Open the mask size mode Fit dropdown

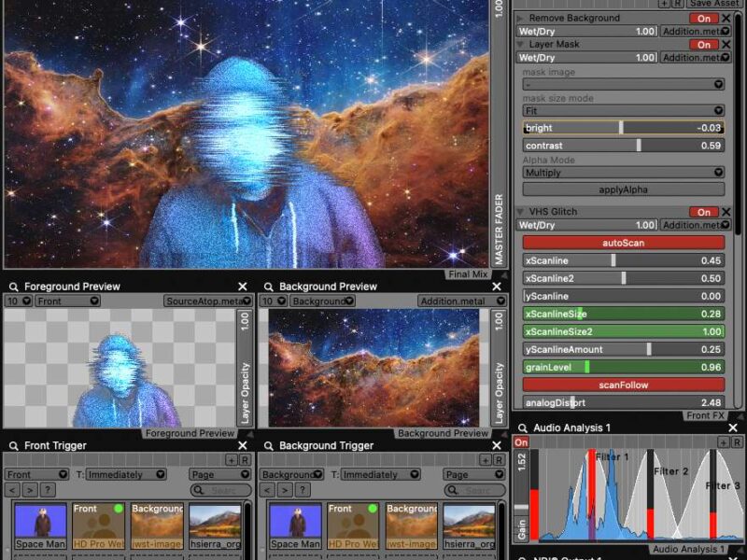(623, 110)
